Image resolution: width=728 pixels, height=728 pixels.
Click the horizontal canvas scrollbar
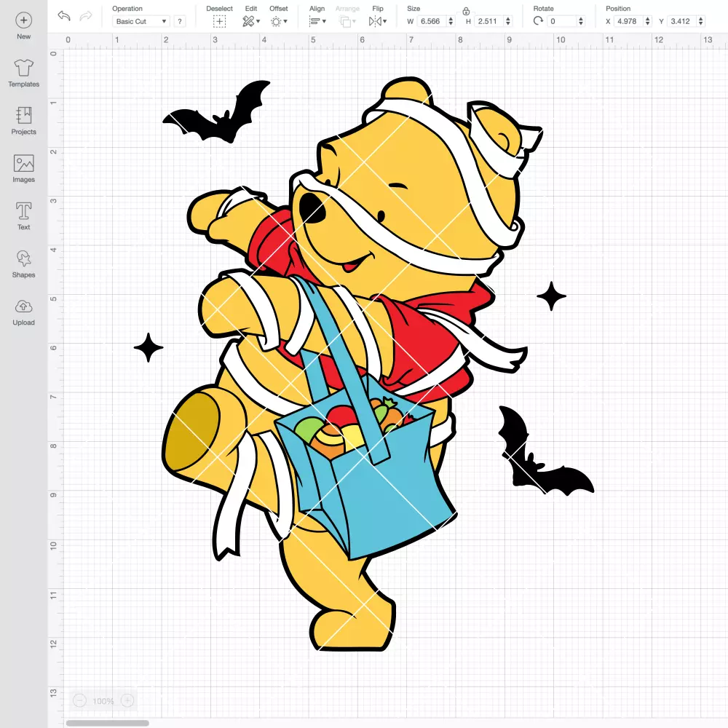tap(107, 723)
